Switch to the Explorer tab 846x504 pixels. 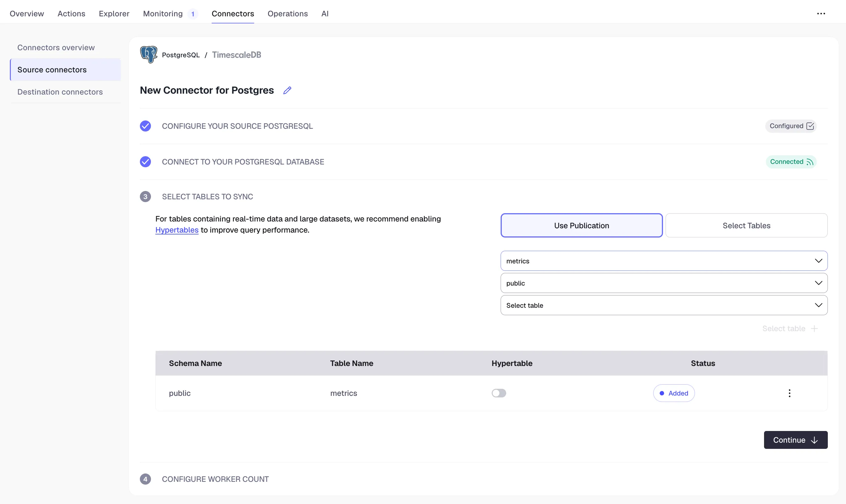(114, 14)
